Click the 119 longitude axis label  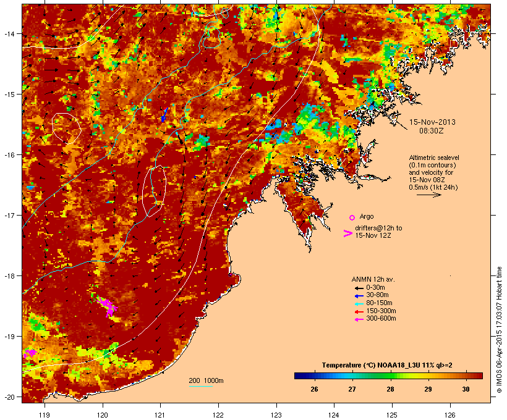tap(45, 415)
